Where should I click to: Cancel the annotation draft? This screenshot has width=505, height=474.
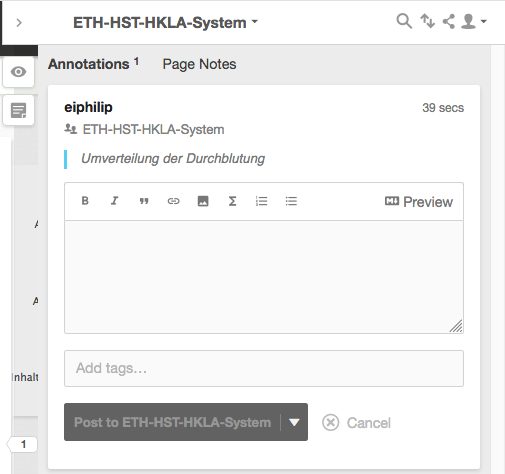pyautogui.click(x=356, y=423)
